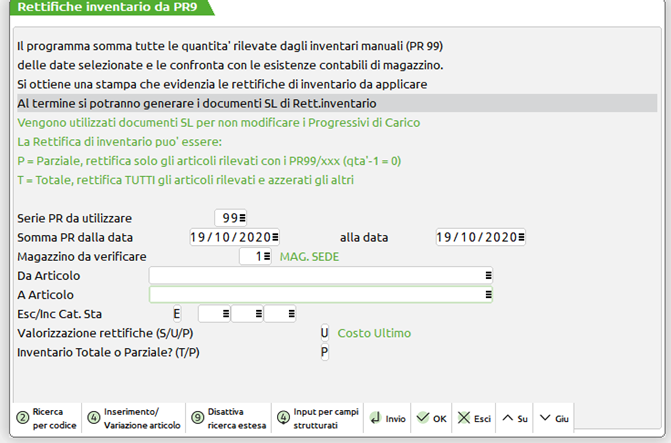Move up with the Su arrow
This screenshot has width=671, height=443.
(x=517, y=418)
